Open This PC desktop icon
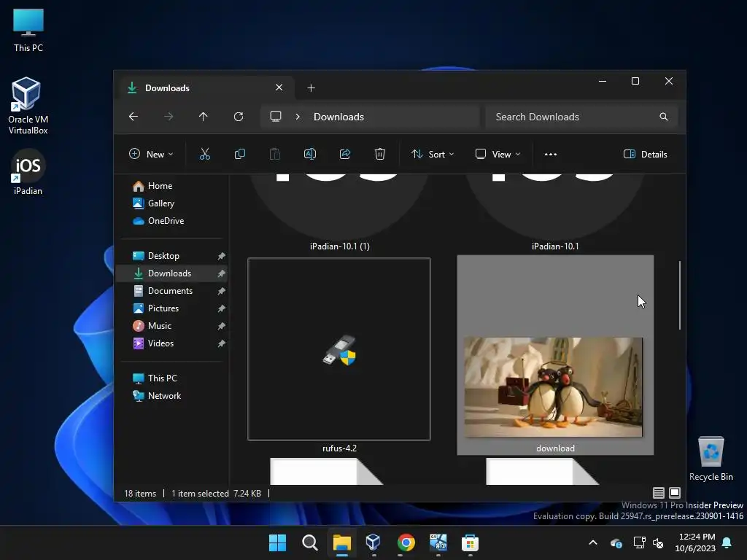This screenshot has width=747, height=560. (28, 31)
